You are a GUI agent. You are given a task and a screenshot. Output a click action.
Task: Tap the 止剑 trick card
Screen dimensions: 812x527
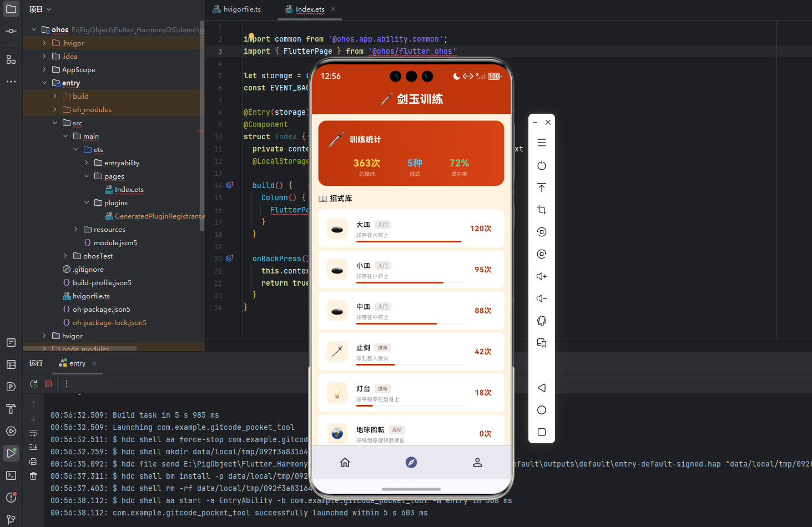click(x=411, y=352)
